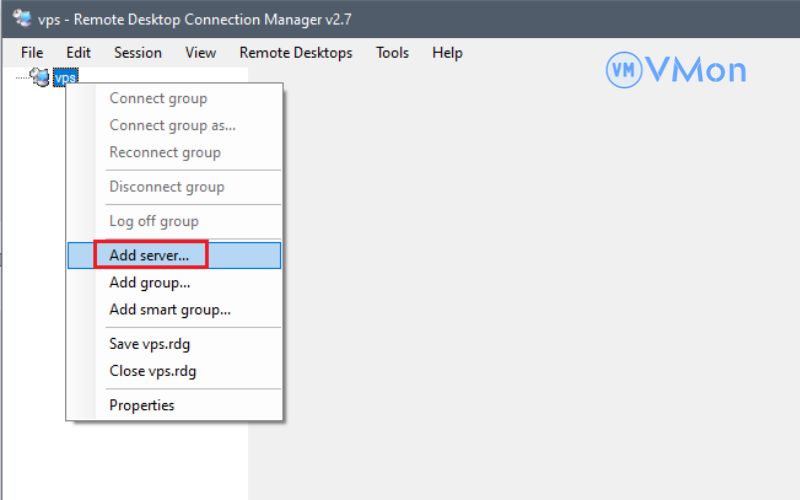The width and height of the screenshot is (800, 500).
Task: Click Disconnect group entry
Action: (x=174, y=187)
